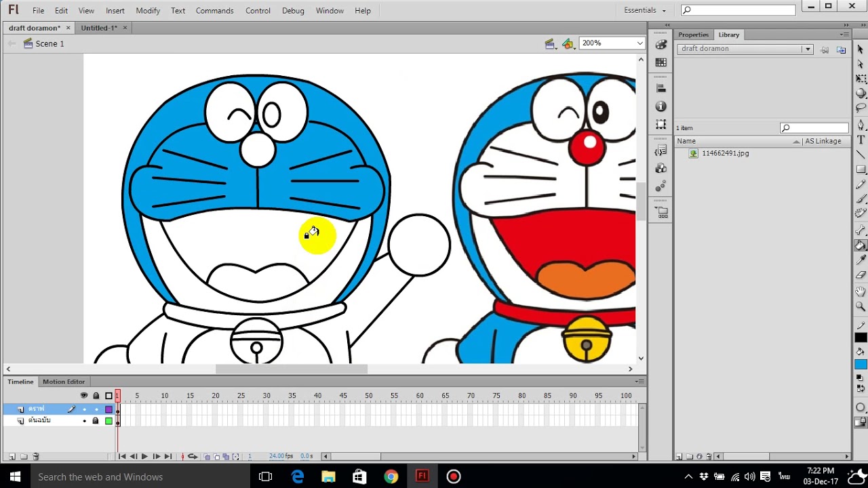This screenshot has height=488, width=868.
Task: Toggle lock dot of ดราฟ layer
Action: click(96, 409)
